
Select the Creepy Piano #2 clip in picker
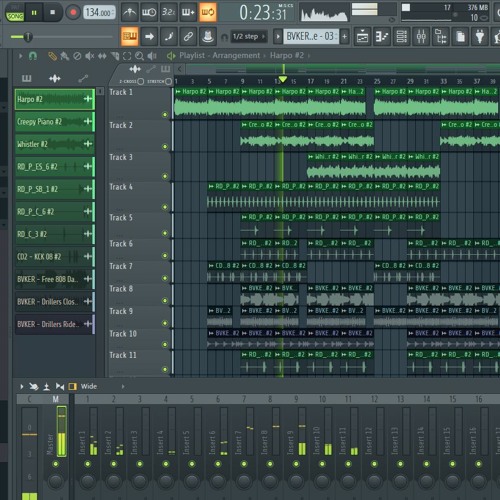(x=55, y=122)
